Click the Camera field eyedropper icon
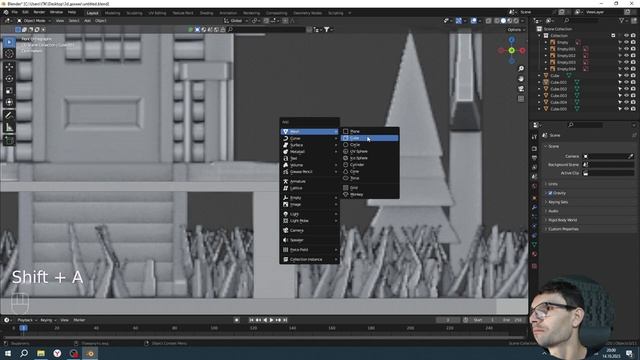 coord(631,156)
